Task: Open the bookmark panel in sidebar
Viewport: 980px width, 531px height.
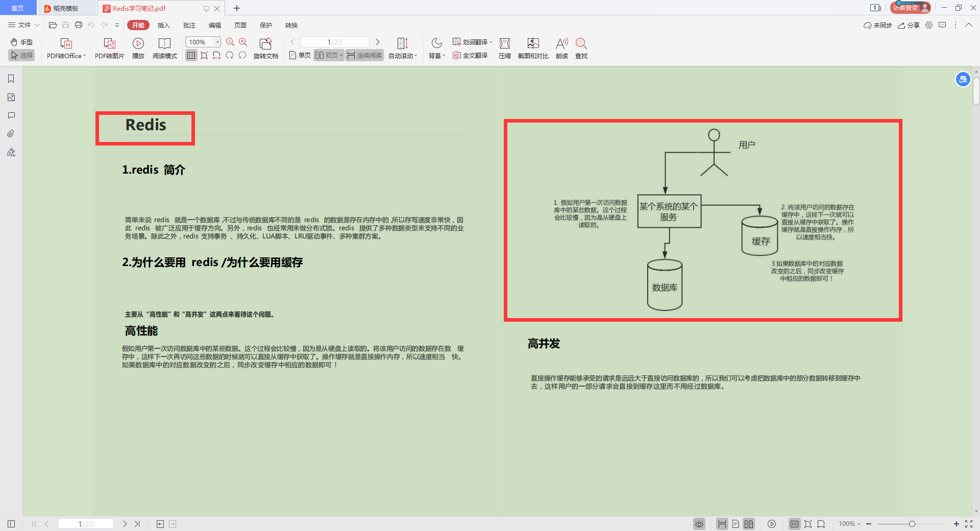Action: (x=11, y=79)
